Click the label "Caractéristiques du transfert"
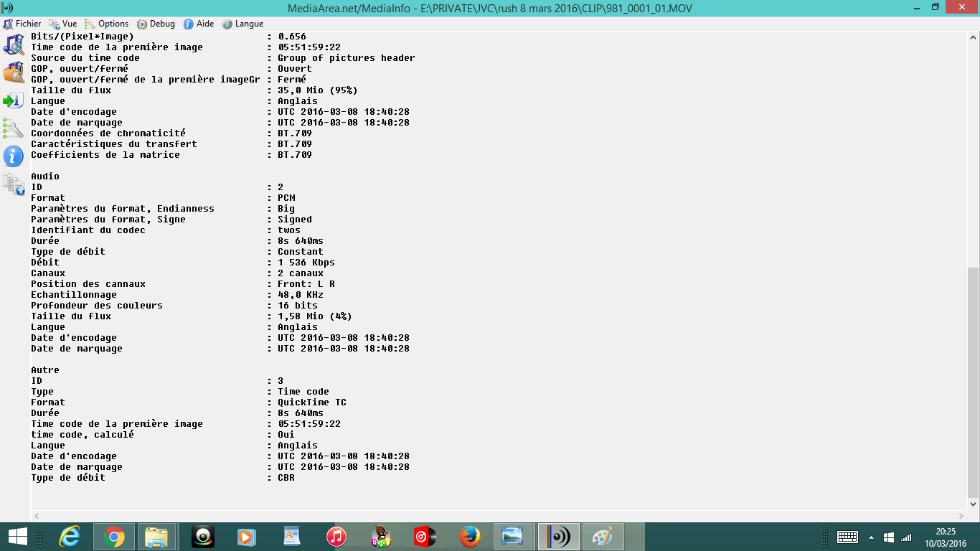The image size is (980, 551). pyautogui.click(x=114, y=144)
